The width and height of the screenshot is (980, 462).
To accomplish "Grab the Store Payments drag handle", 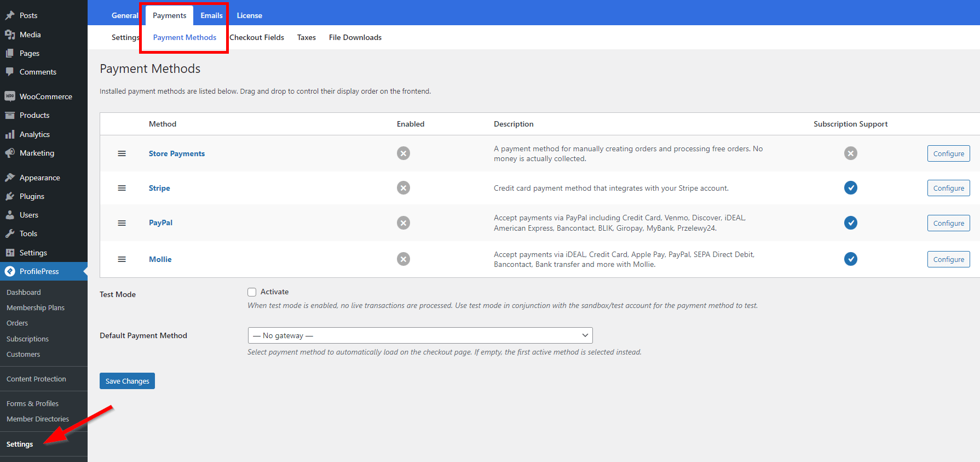I will tap(122, 153).
